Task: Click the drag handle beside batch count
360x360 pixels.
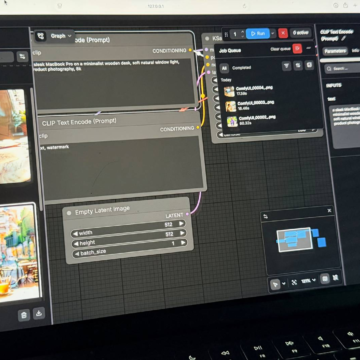Action: tap(227, 34)
